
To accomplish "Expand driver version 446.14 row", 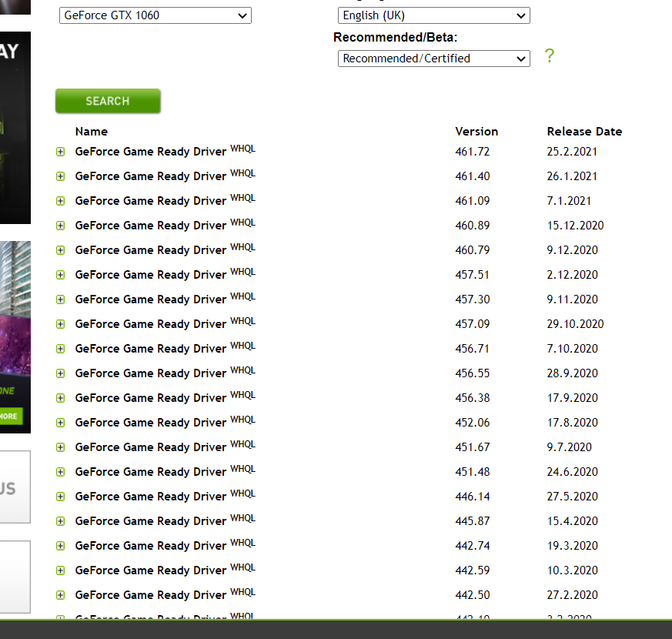I will [61, 497].
